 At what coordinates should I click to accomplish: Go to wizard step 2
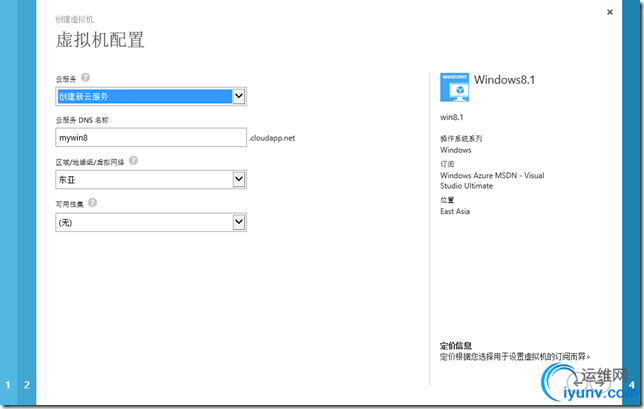(27, 385)
